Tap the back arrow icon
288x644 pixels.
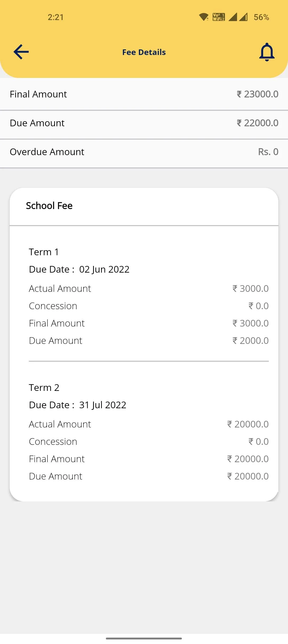point(21,52)
